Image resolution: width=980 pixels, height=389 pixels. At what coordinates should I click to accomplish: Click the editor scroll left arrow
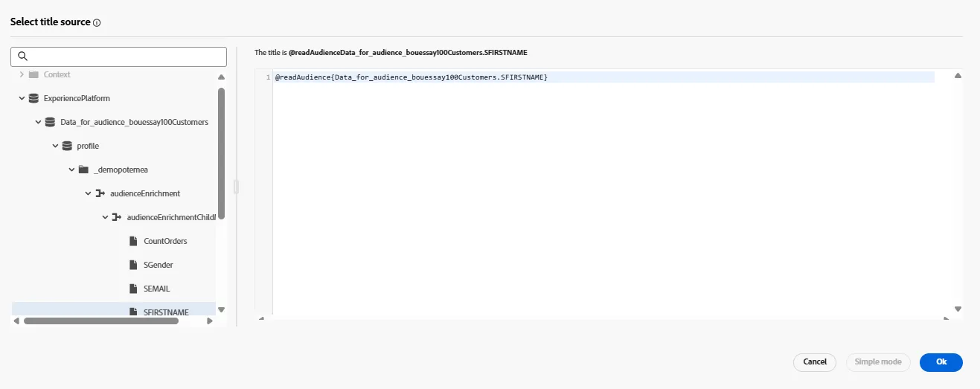tap(260, 319)
